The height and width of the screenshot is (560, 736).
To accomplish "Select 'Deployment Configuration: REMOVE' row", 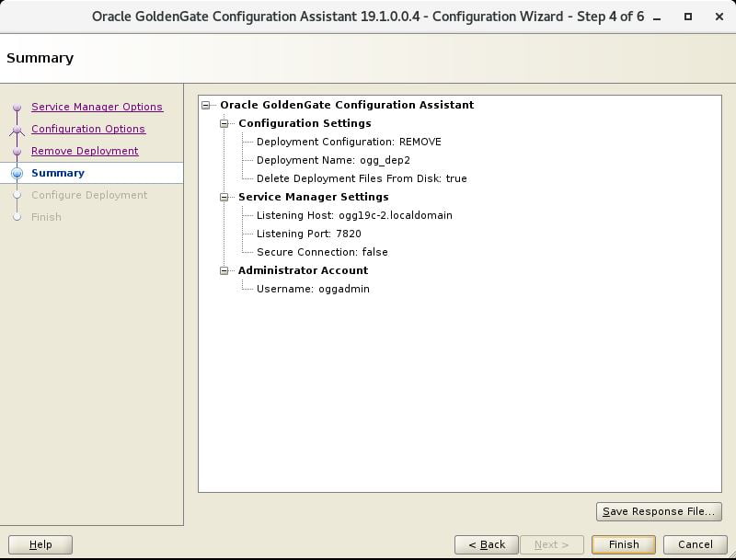I will click(x=349, y=142).
